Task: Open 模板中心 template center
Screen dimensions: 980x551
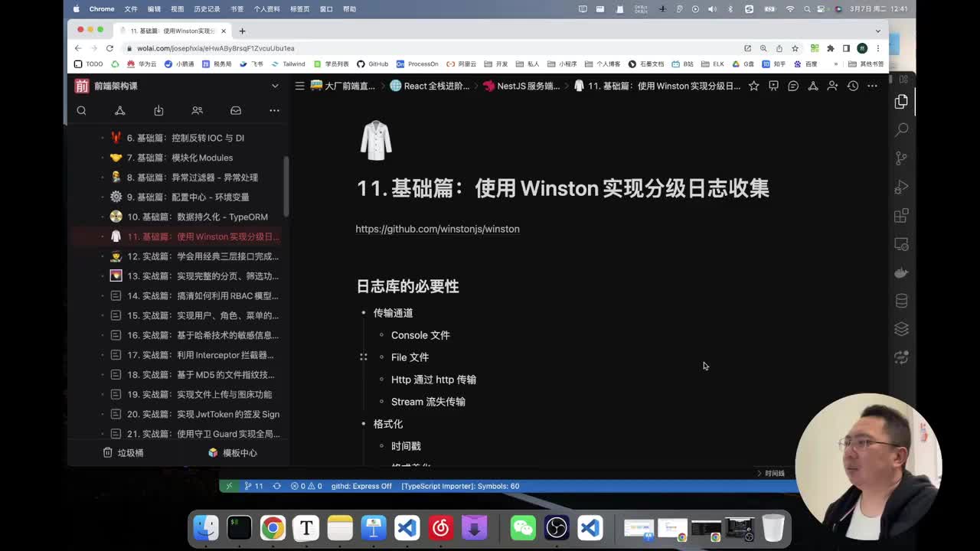Action: pyautogui.click(x=233, y=453)
